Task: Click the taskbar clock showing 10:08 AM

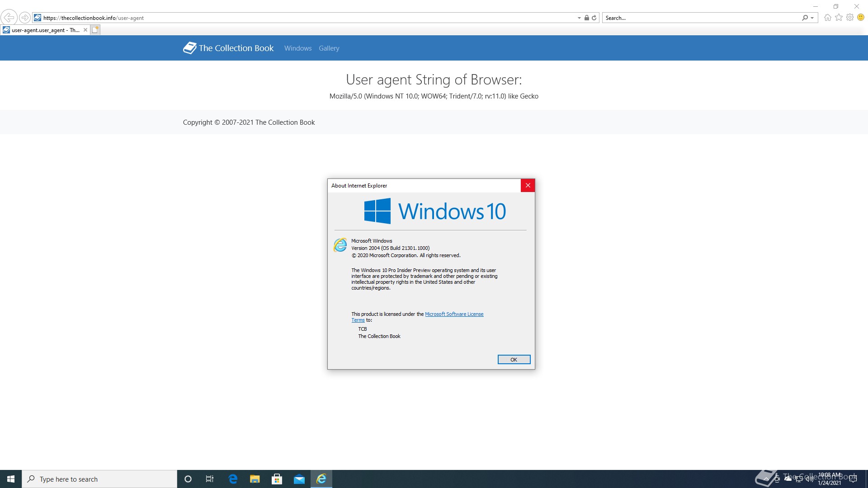Action: click(x=830, y=479)
